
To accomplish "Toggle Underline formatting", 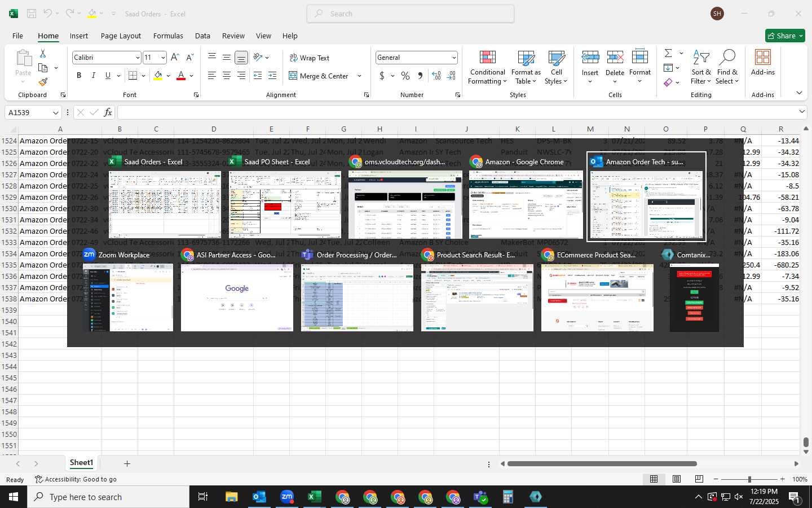I will pos(108,76).
